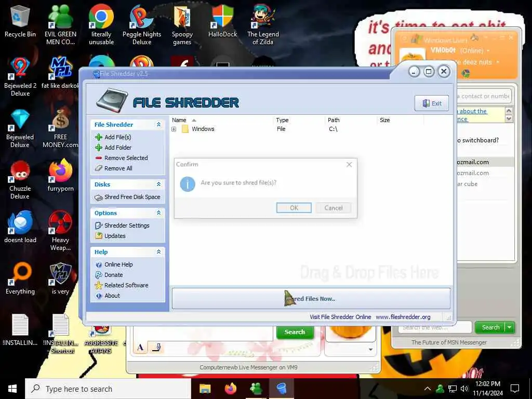Click taskbar search box

coord(108,389)
